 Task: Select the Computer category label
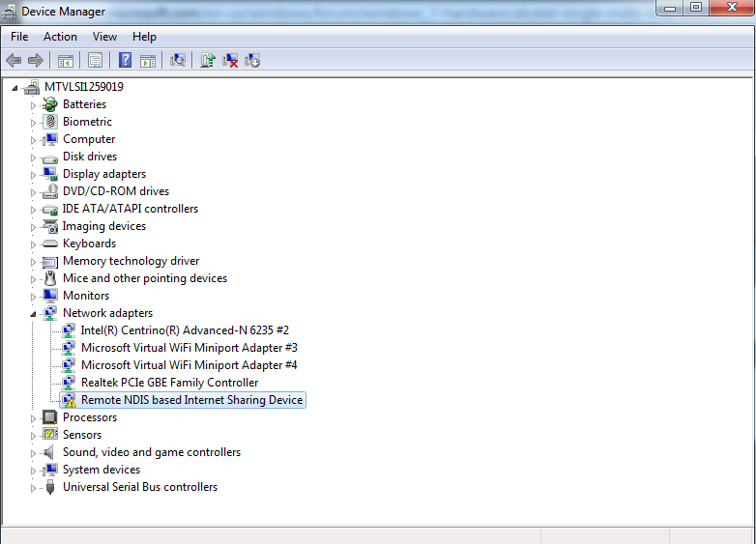(89, 139)
